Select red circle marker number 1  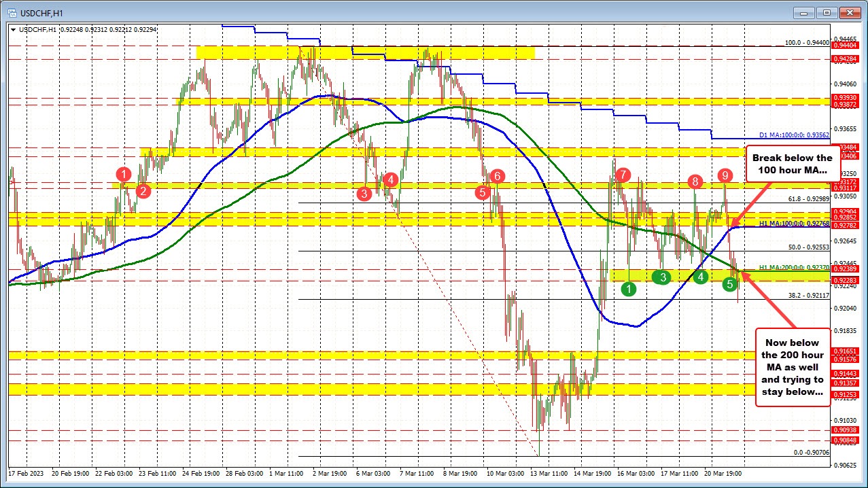(123, 174)
